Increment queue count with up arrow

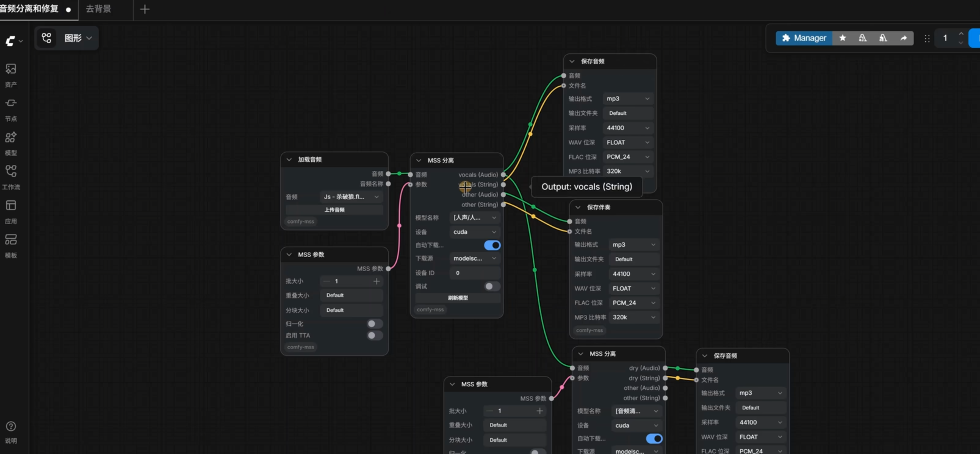click(961, 34)
